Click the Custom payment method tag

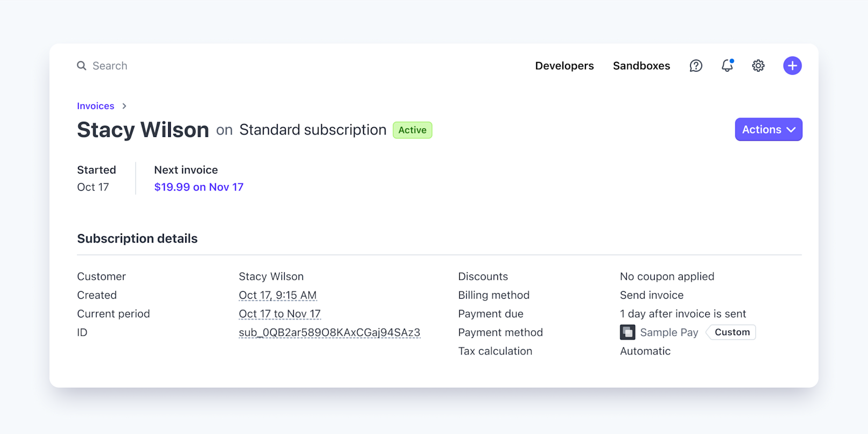click(732, 332)
